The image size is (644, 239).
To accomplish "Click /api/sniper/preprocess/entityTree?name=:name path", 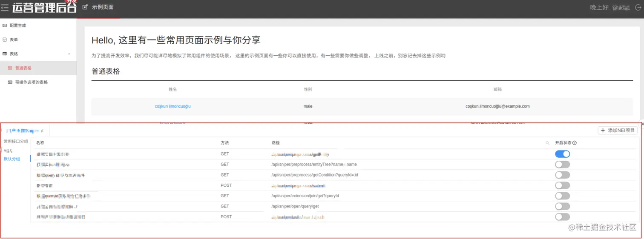I will pos(314,164).
